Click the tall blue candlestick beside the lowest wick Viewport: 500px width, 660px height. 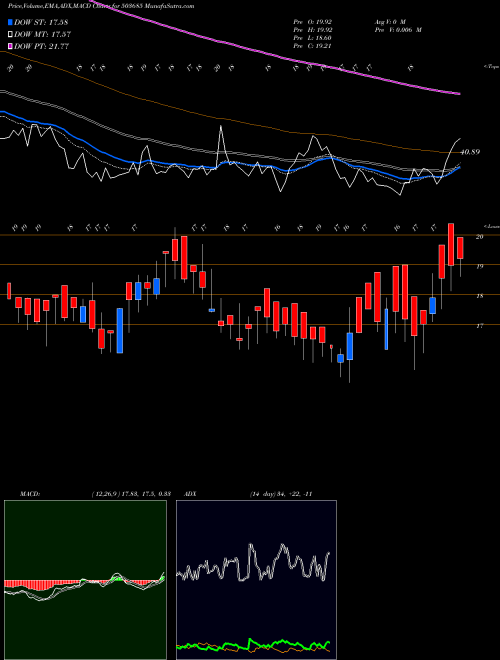pos(350,346)
